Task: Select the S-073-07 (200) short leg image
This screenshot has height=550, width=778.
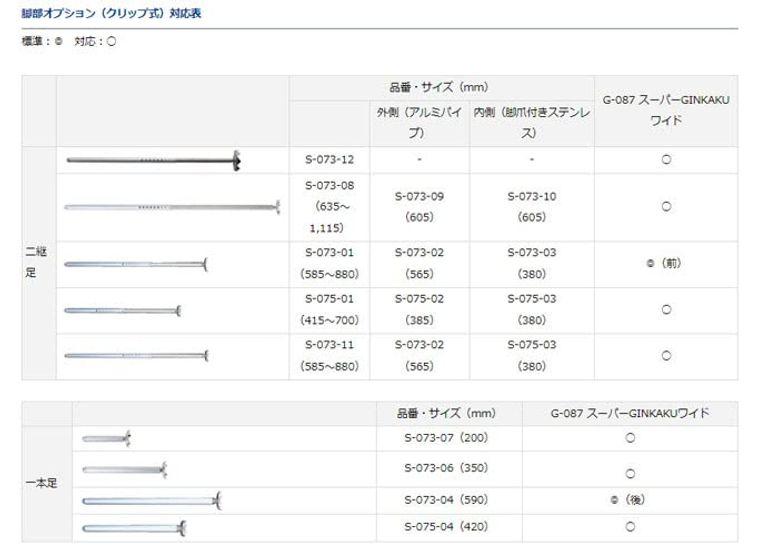Action: click(107, 438)
